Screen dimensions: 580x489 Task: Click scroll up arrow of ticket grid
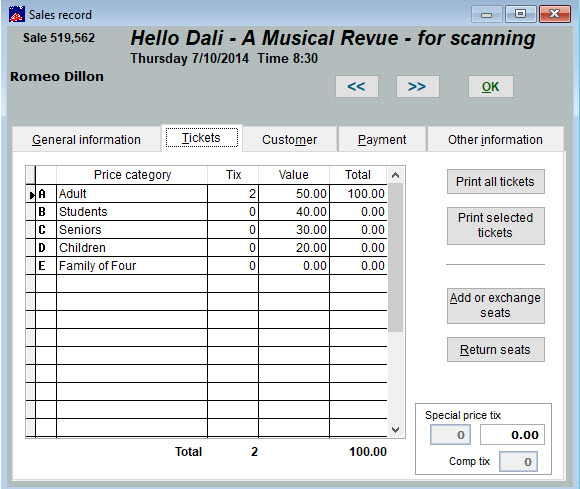pos(395,175)
